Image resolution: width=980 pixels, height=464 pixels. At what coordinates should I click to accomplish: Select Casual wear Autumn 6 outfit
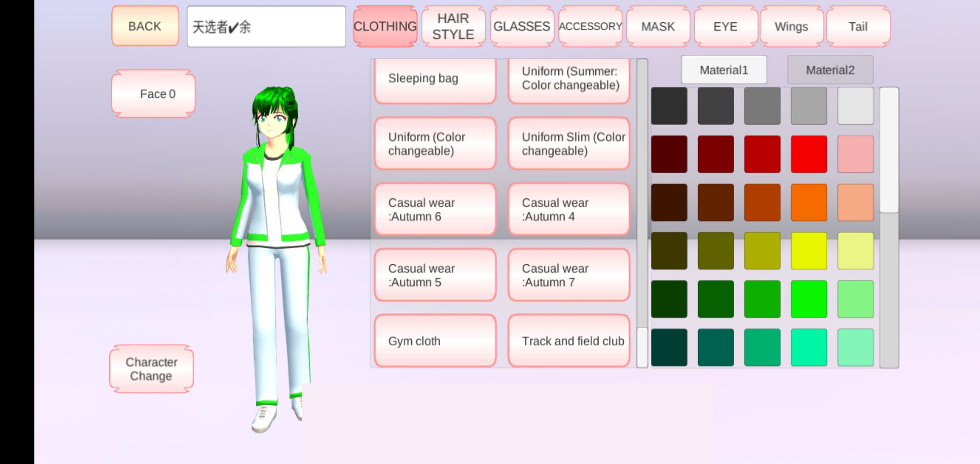click(435, 210)
